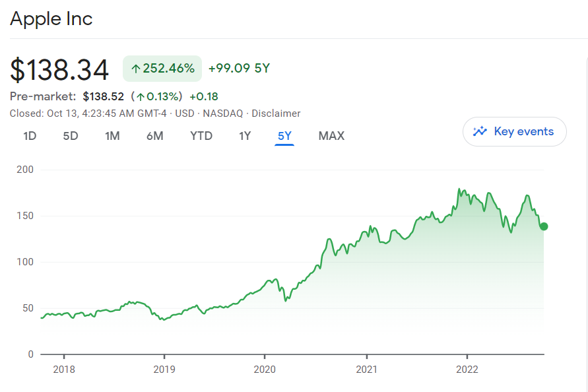This screenshot has height=392, width=588.
Task: Click the 2018 label on the chart axis
Action: 63,370
